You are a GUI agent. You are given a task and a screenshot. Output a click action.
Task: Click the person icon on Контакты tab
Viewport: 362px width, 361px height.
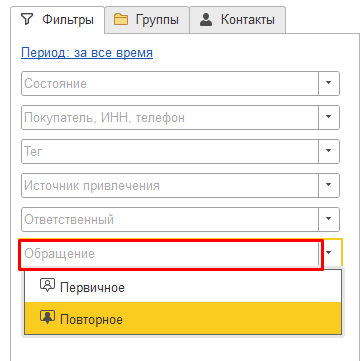pyautogui.click(x=206, y=20)
